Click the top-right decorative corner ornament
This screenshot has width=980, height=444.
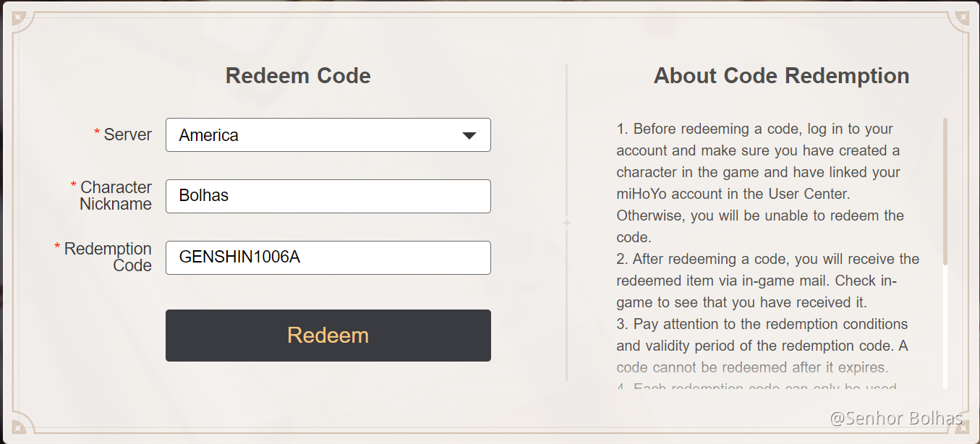pyautogui.click(x=964, y=16)
